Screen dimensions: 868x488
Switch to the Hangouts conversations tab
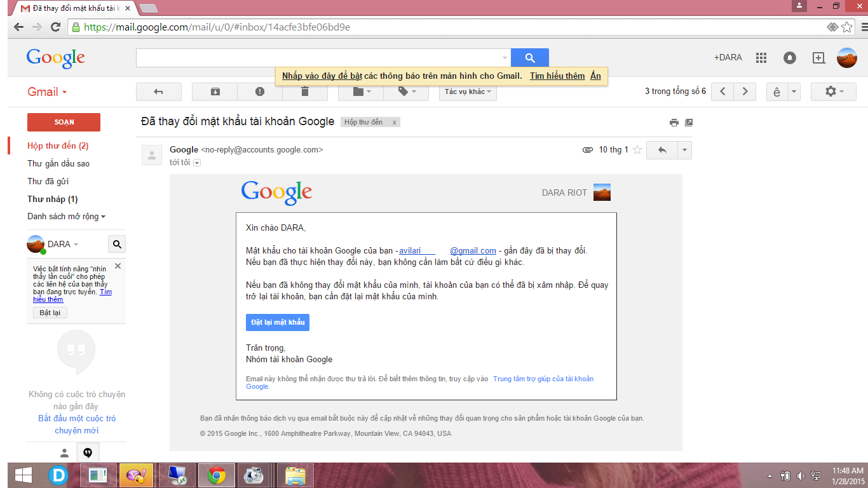(x=88, y=453)
